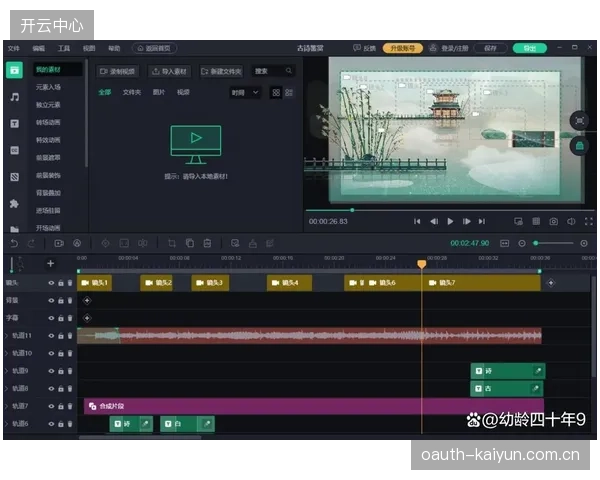
Task: Toggle eye visibility on 背景 track
Action: click(51, 300)
